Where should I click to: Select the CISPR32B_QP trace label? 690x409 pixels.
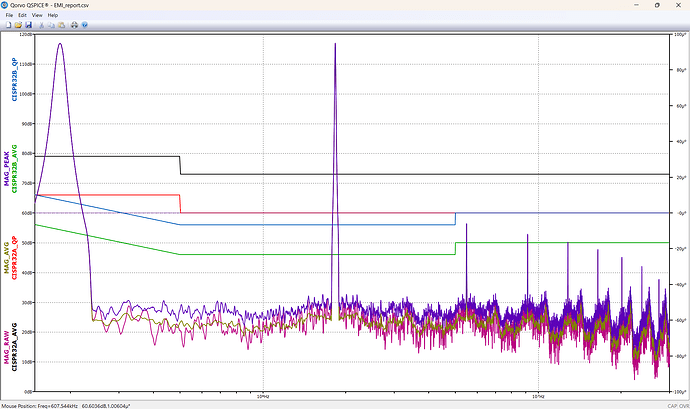pos(14,79)
